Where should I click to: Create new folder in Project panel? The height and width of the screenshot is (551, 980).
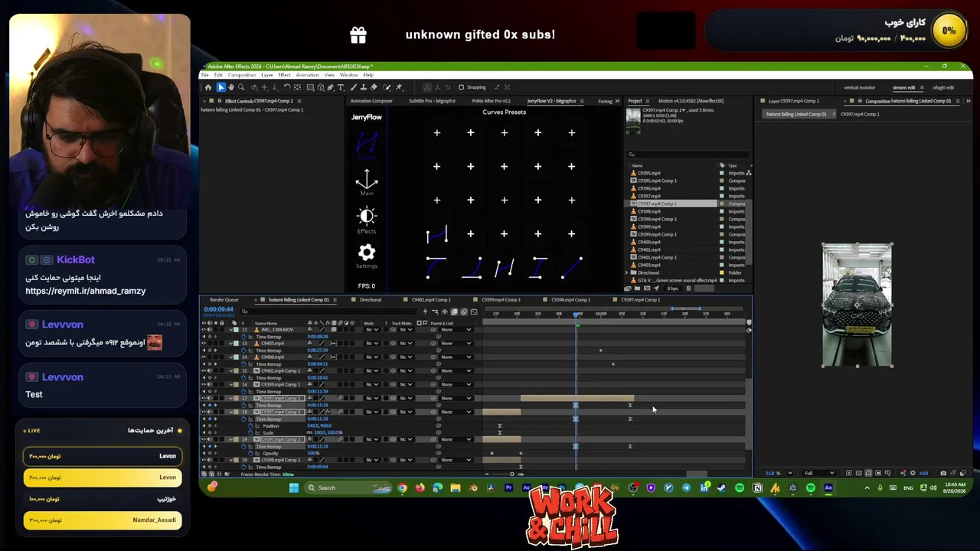coord(636,289)
